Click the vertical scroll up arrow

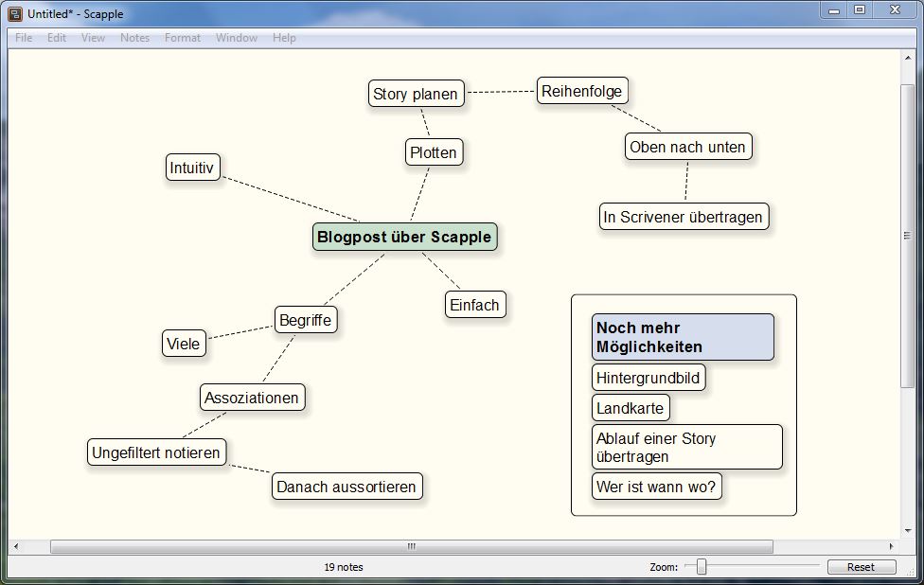click(x=909, y=56)
